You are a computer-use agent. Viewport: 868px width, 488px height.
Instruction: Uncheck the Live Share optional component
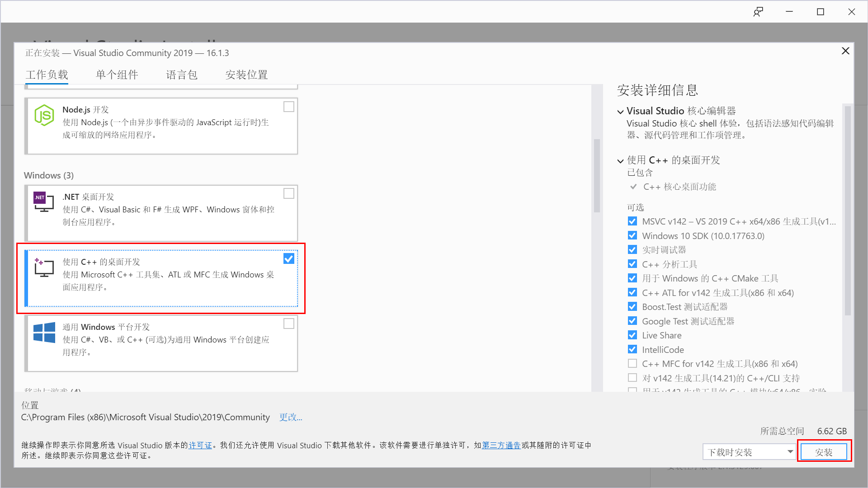point(632,335)
